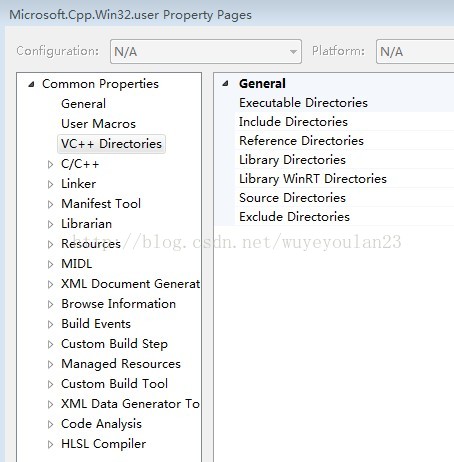Expand the Manifest Tool node arrow
Image resolution: width=454 pixels, height=462 pixels.
point(50,204)
